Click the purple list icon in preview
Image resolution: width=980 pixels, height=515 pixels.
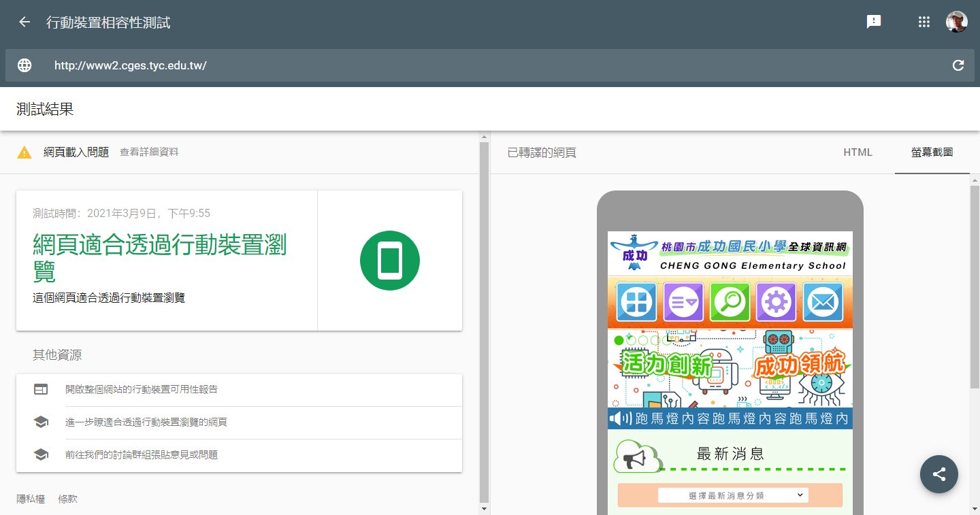pos(683,302)
